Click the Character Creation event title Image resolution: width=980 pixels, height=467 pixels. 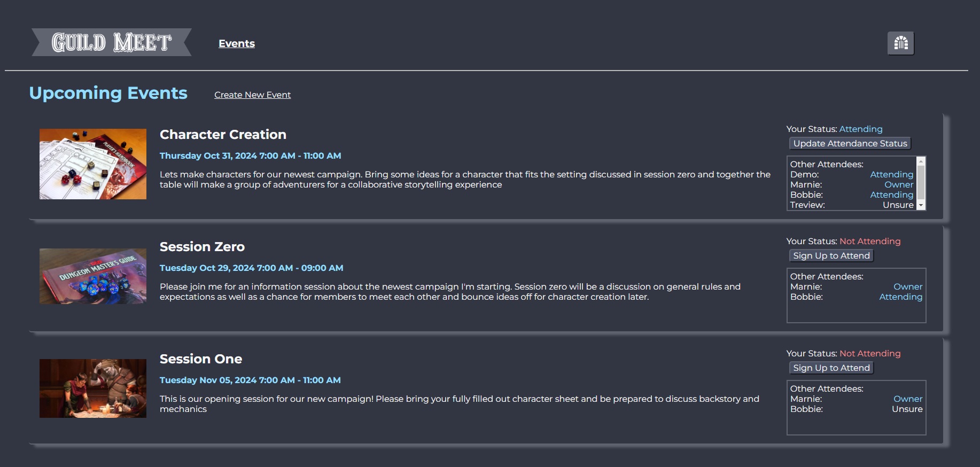[223, 135]
